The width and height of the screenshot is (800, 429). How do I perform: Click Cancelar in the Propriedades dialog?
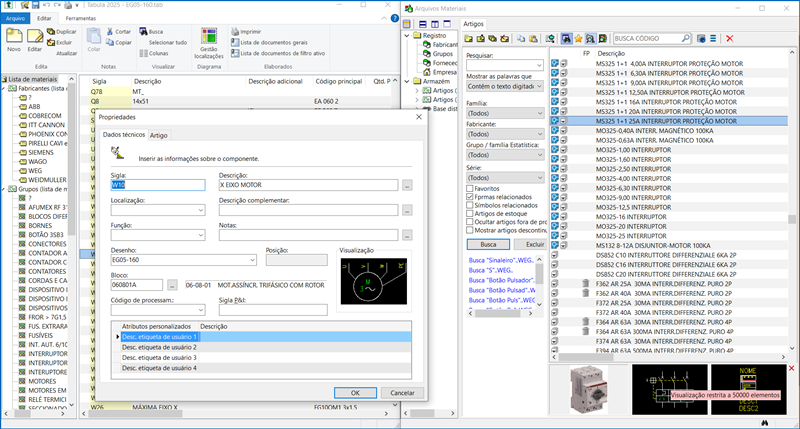[402, 393]
